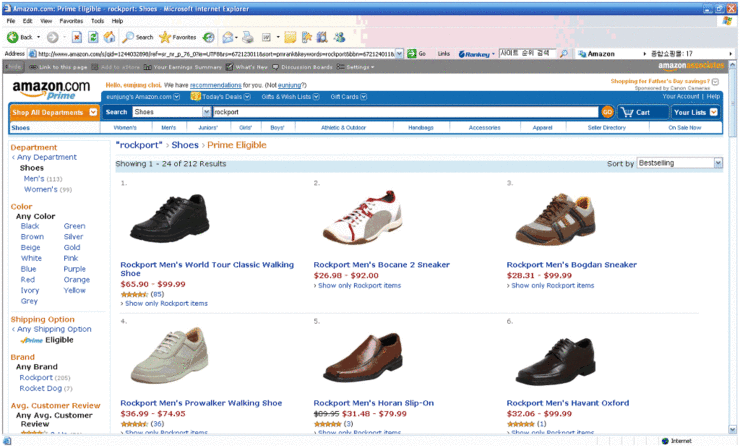
Task: Click the Stop loading icon
Action: 77,37
